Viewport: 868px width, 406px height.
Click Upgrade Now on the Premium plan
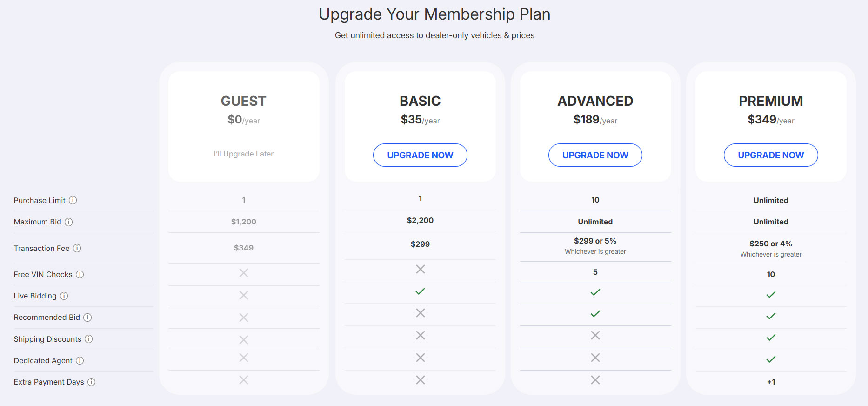[x=771, y=155]
